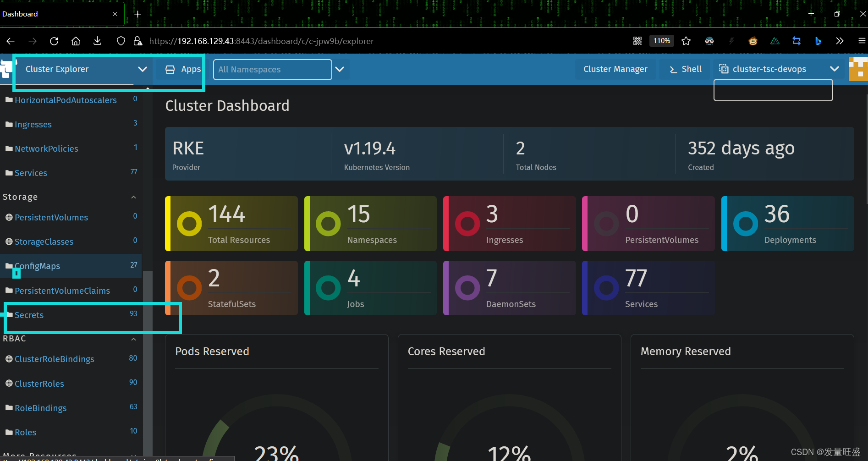Open the PersistentVolumes card label
The width and height of the screenshot is (868, 461).
click(662, 240)
